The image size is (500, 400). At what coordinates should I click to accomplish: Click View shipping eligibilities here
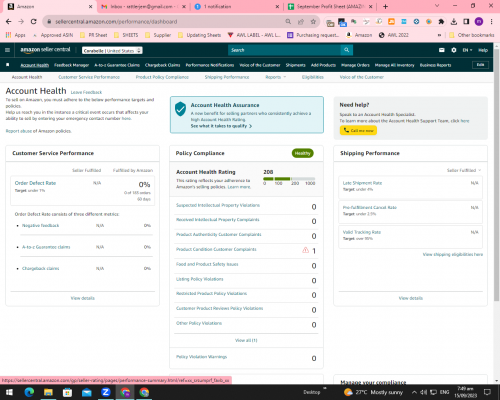point(453,254)
